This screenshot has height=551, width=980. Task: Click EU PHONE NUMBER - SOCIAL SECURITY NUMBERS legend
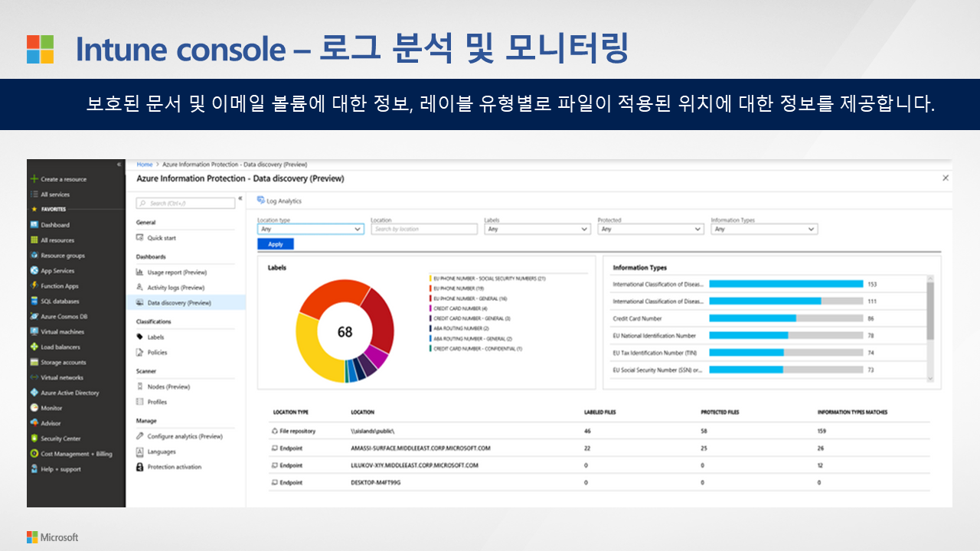point(489,279)
